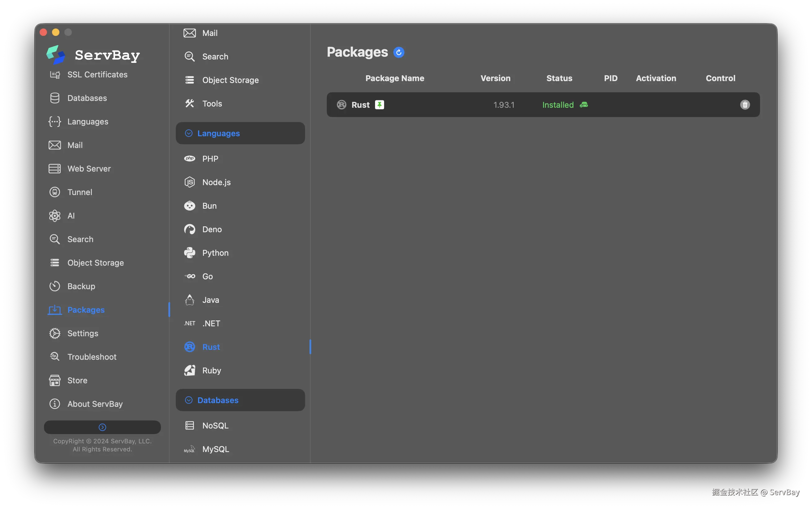
Task: Click the Rust package row
Action: pos(437,105)
